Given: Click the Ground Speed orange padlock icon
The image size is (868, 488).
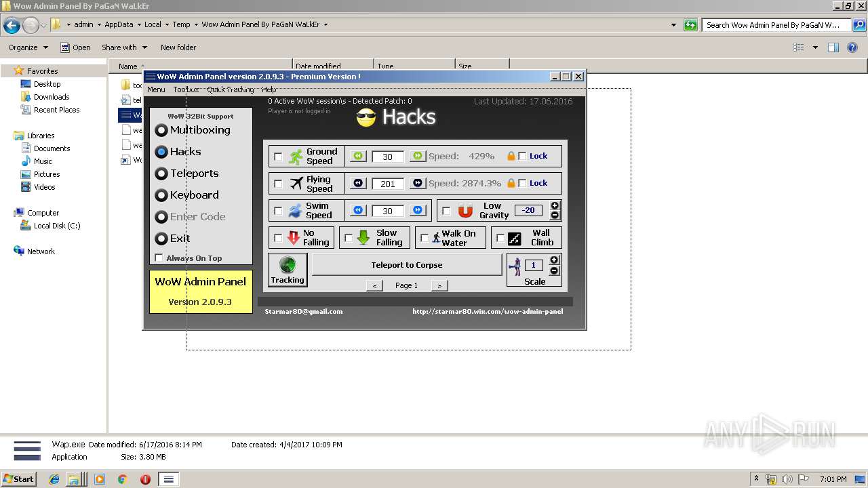Looking at the screenshot, I should 511,156.
